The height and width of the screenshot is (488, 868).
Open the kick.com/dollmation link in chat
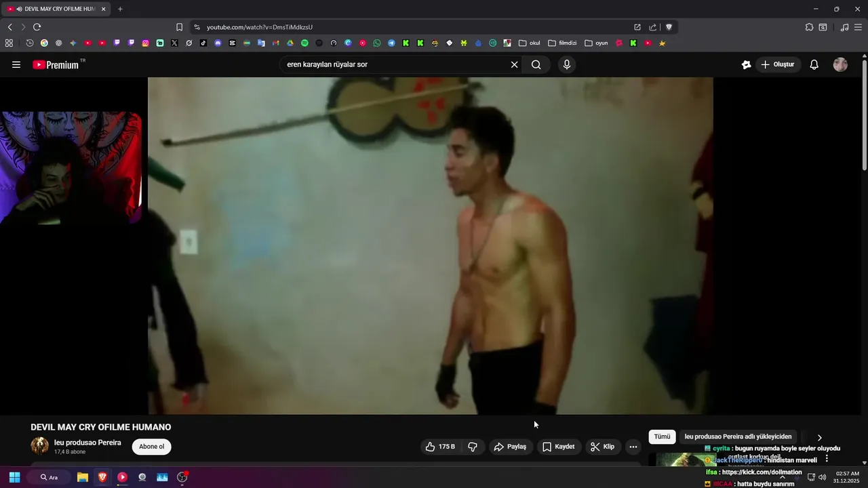pyautogui.click(x=762, y=472)
